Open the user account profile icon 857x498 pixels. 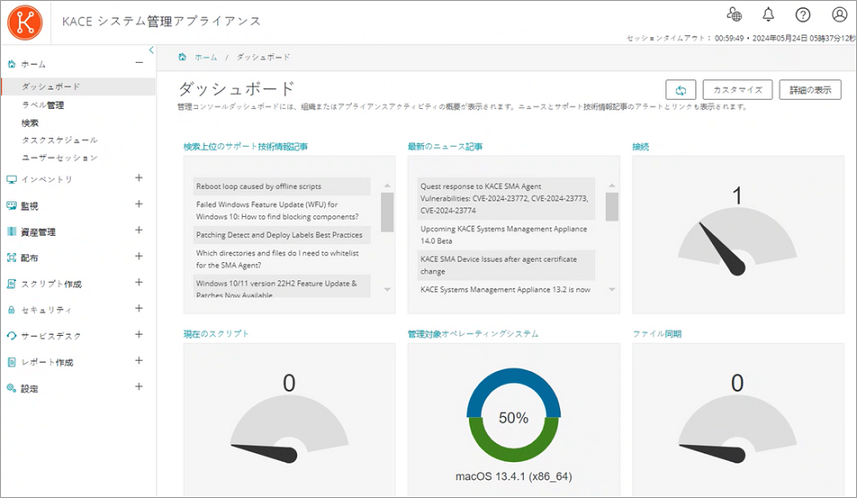pyautogui.click(x=839, y=14)
